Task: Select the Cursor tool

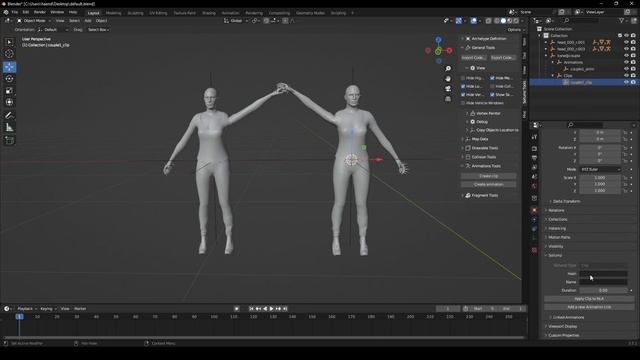Action: click(x=9, y=53)
